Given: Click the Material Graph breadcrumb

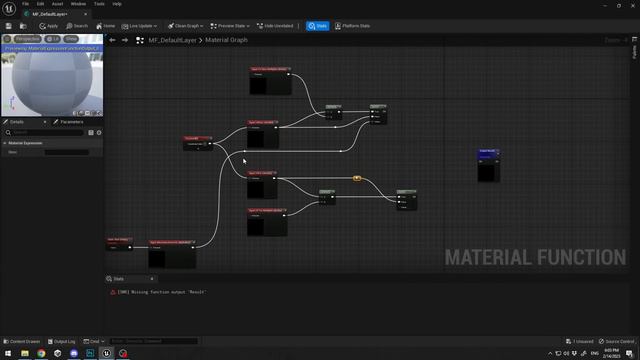Looking at the screenshot, I should 226,40.
